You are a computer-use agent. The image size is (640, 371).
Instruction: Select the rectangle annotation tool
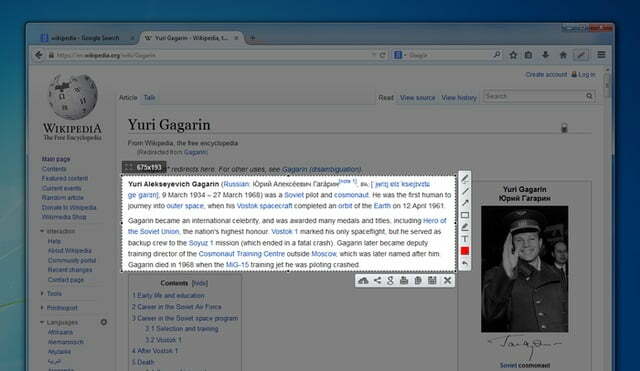[464, 215]
